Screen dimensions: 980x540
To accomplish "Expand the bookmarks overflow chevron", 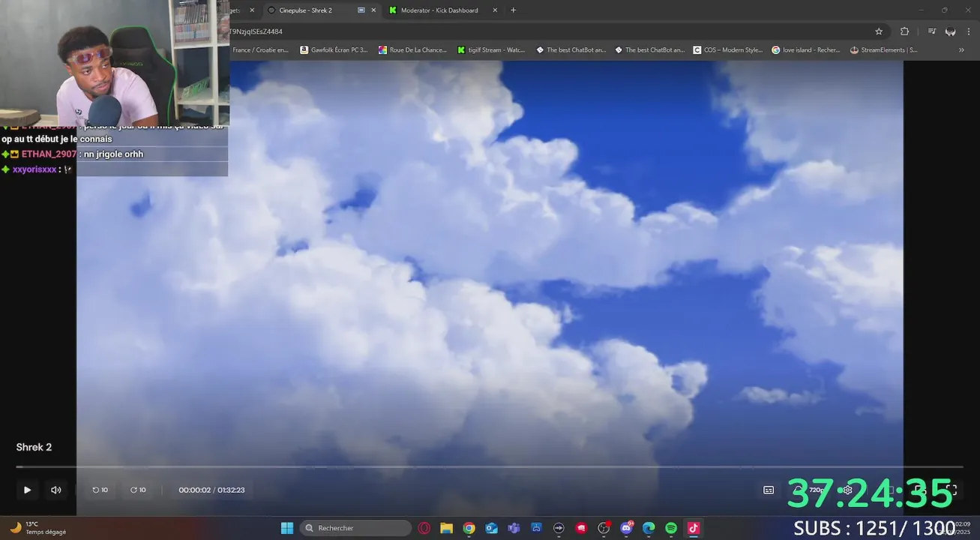I will [x=961, y=50].
